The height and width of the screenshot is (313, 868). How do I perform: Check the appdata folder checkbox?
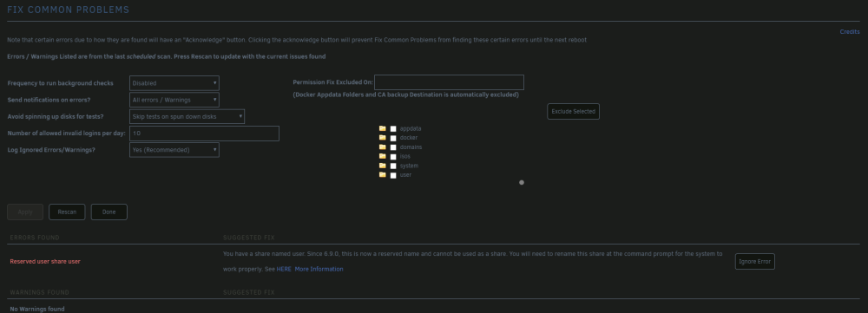[393, 129]
